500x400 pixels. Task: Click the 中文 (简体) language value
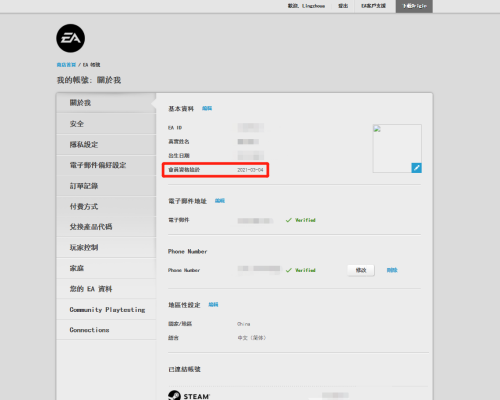pos(252,338)
